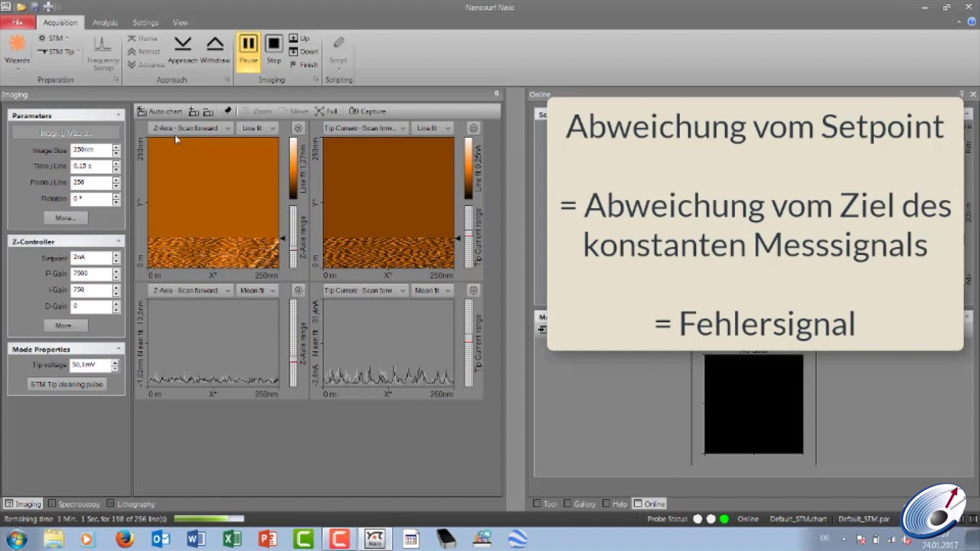Toggle the Spectroscopy panel checkbox
The width and height of the screenshot is (980, 551).
tap(52, 504)
